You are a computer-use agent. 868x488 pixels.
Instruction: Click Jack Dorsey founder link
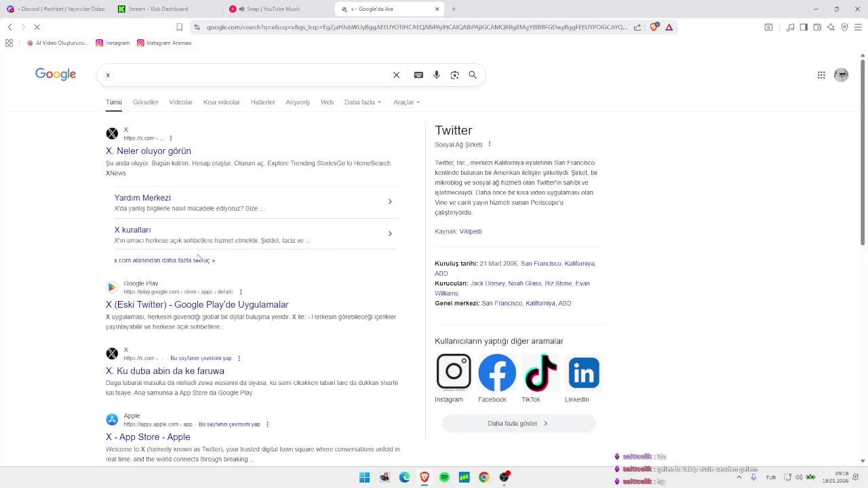pyautogui.click(x=487, y=283)
